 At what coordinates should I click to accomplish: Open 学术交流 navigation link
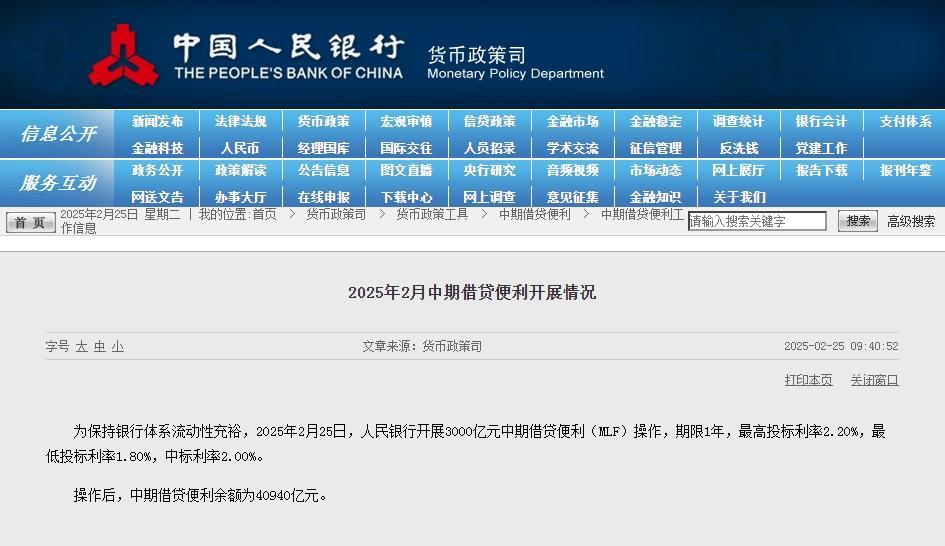(x=573, y=148)
